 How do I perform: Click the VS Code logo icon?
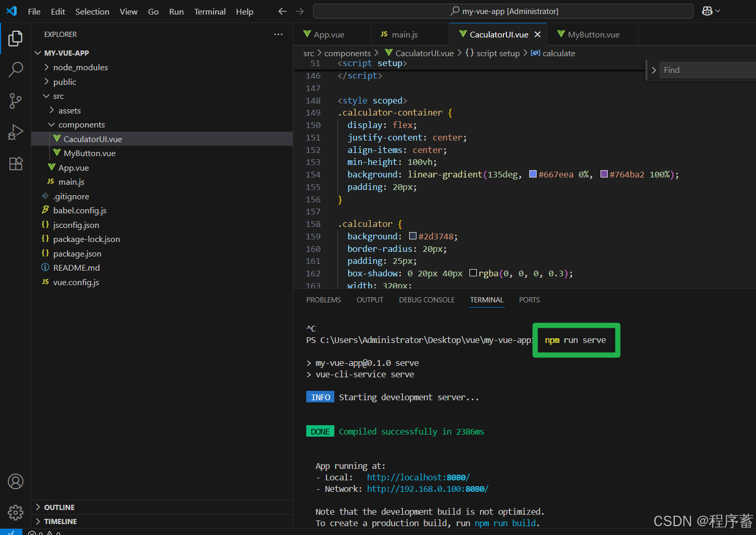point(11,11)
